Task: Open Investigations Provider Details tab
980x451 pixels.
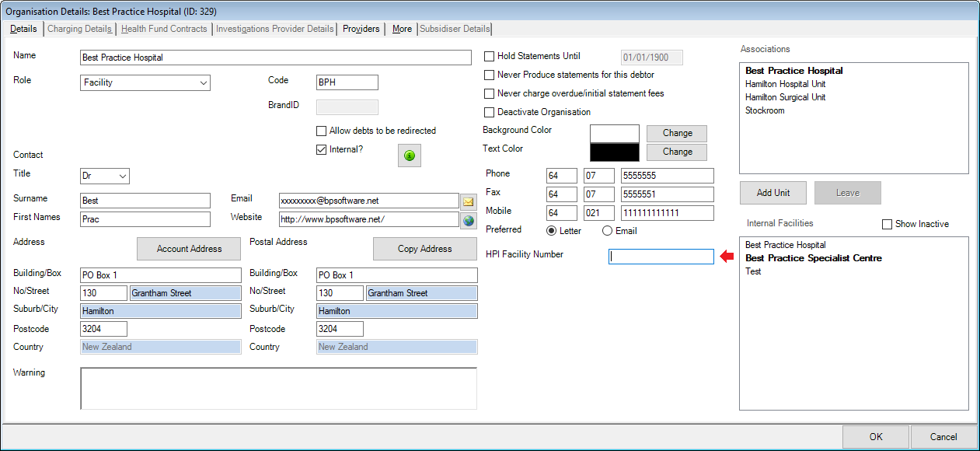Action: coord(275,29)
